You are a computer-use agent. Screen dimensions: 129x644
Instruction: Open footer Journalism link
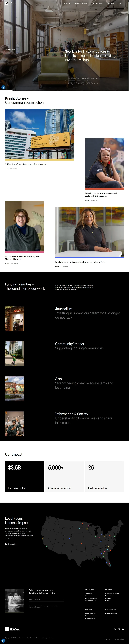pyautogui.click(x=88, y=593)
